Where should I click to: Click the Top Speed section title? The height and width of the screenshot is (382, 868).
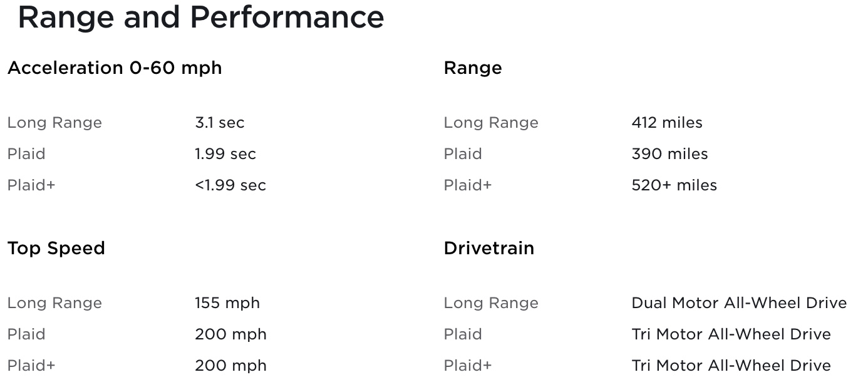pyautogui.click(x=56, y=248)
